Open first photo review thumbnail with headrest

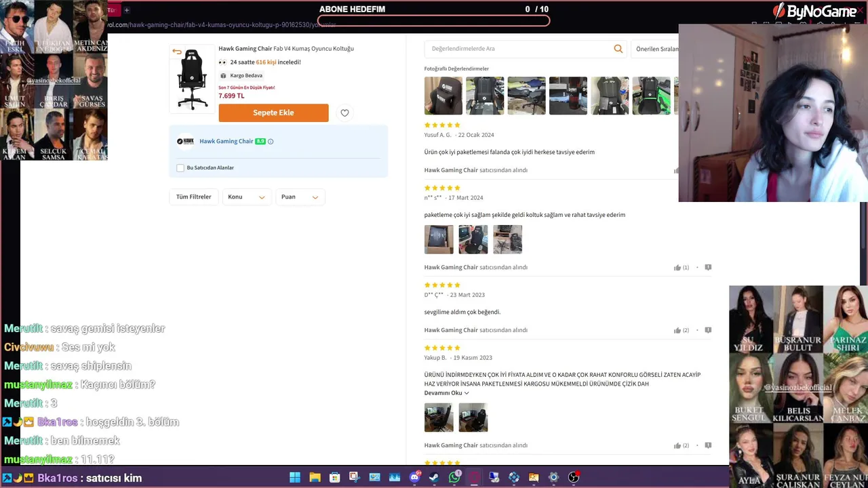coord(443,96)
